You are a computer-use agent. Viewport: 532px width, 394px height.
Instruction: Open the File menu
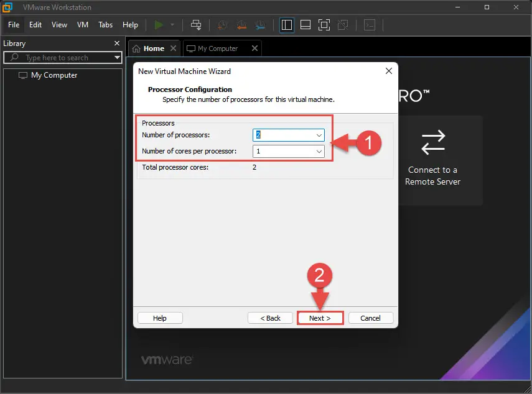[14, 25]
